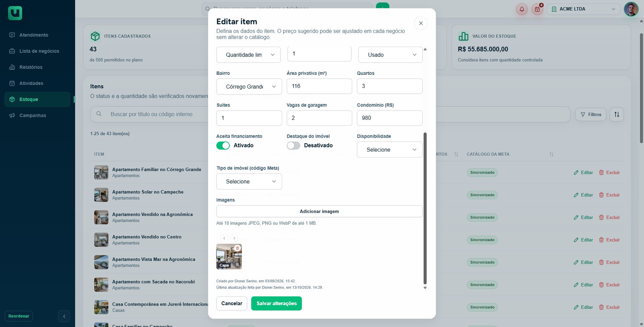Click the search magnifier in the items search
The height and width of the screenshot is (327, 644).
99,114
